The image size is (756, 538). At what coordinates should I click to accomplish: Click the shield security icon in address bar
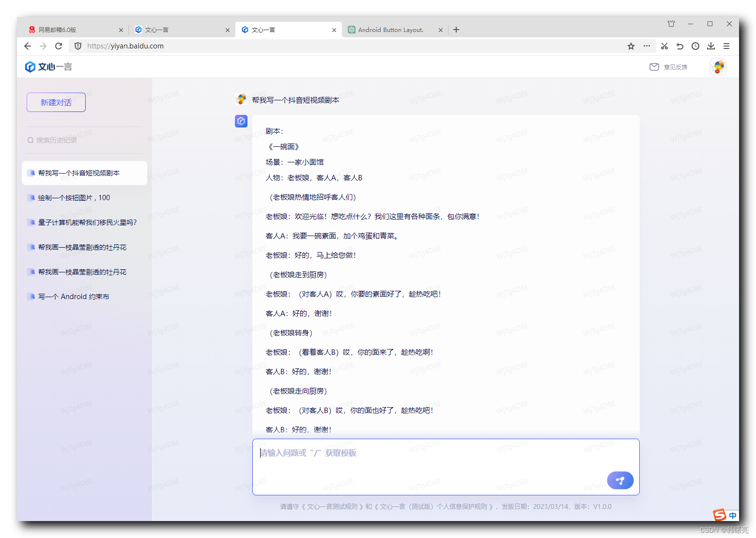[78, 46]
